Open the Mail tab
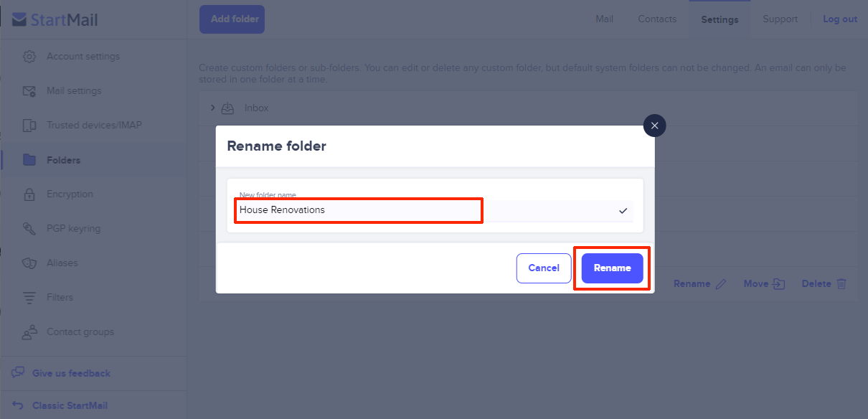Image resolution: width=868 pixels, height=419 pixels. 604,19
